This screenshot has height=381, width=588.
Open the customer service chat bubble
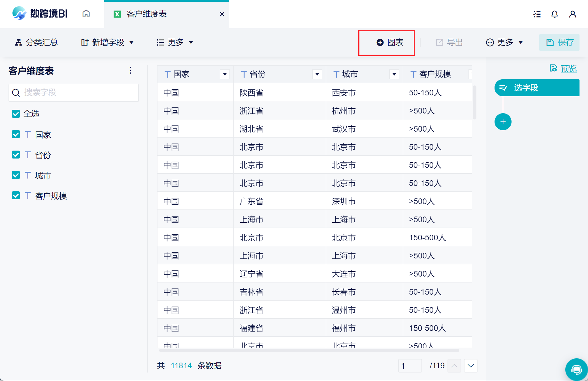point(576,369)
